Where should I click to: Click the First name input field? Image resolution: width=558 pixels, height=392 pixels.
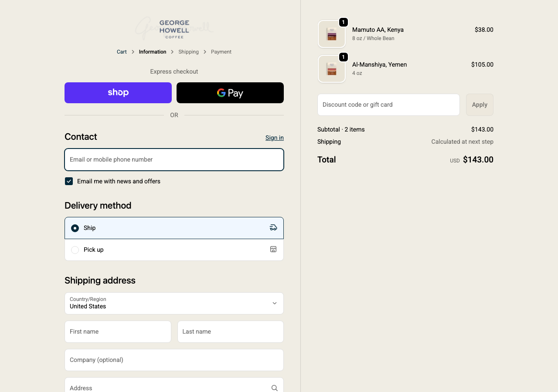118,331
